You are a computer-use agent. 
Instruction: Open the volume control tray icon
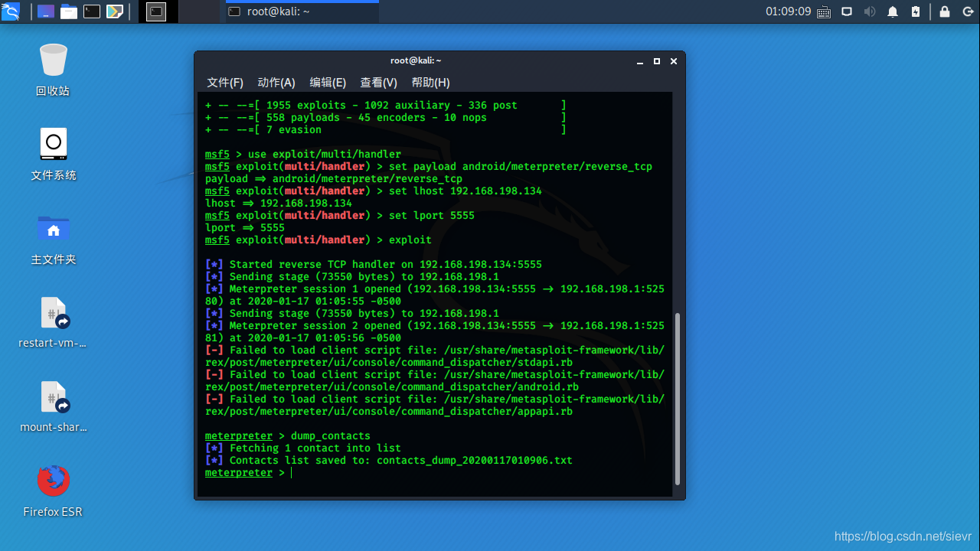(870, 11)
